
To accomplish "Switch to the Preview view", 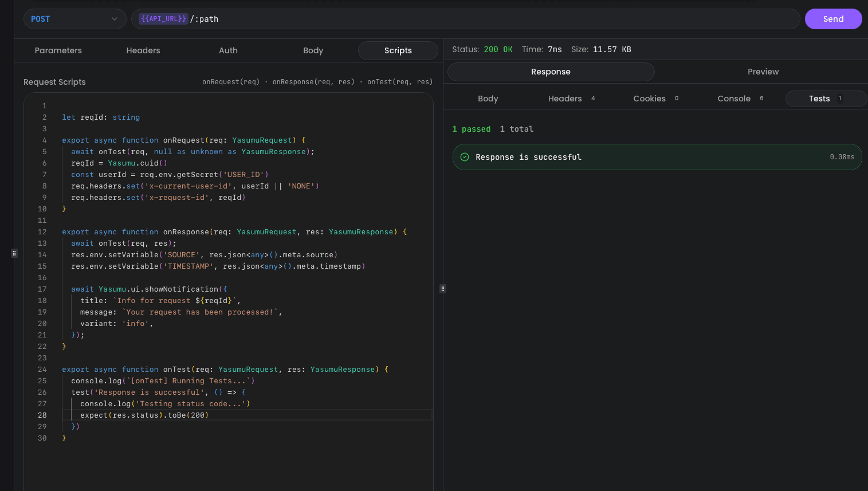I will [763, 72].
